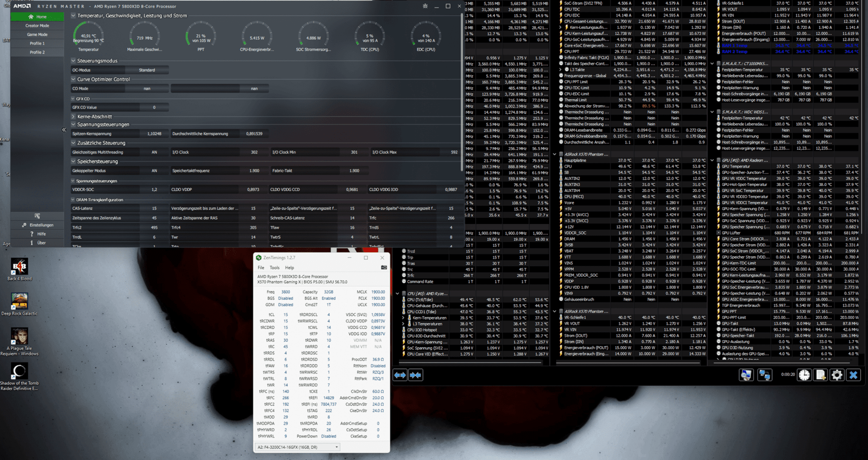The height and width of the screenshot is (460, 868).
Task: Open the Help menu in ZenTimings
Action: click(289, 268)
